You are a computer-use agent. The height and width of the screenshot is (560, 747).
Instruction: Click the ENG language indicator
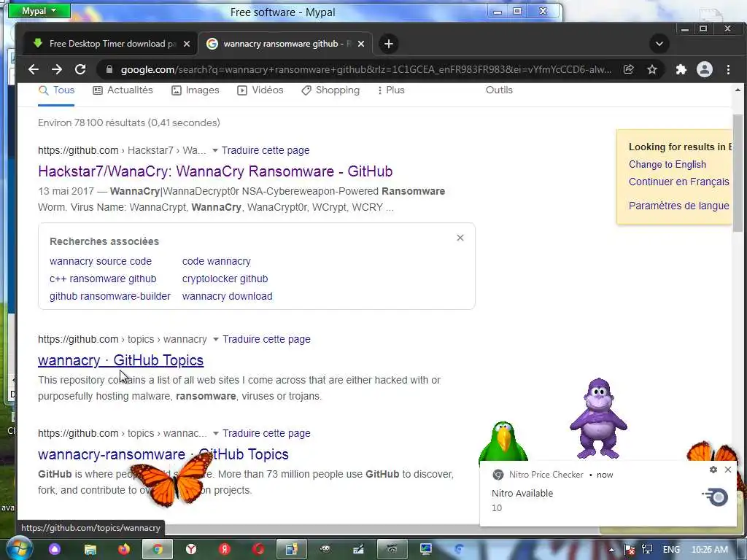tap(671, 550)
